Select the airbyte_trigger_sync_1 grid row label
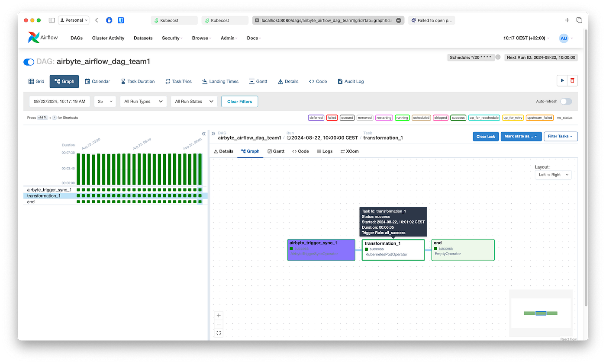606x364 pixels. (x=49, y=190)
